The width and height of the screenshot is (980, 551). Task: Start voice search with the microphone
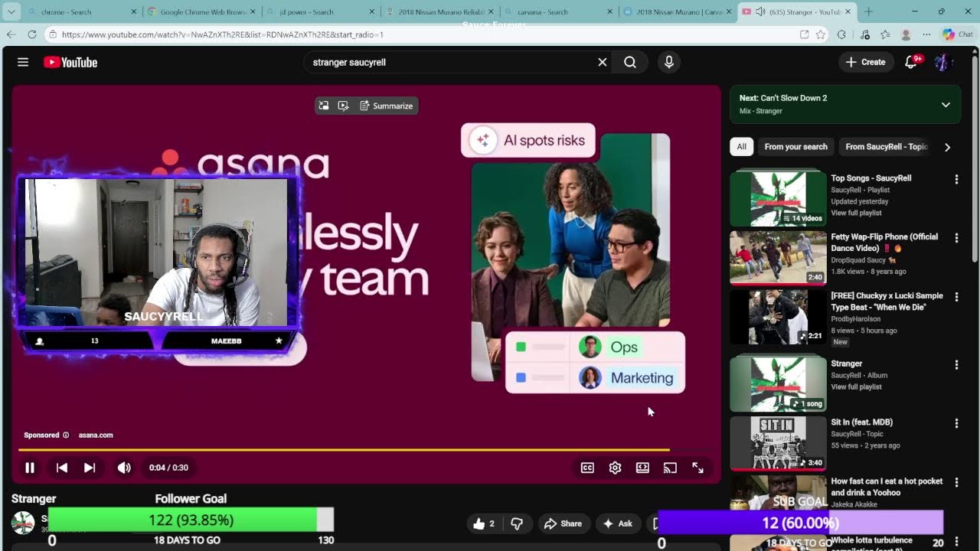[669, 62]
